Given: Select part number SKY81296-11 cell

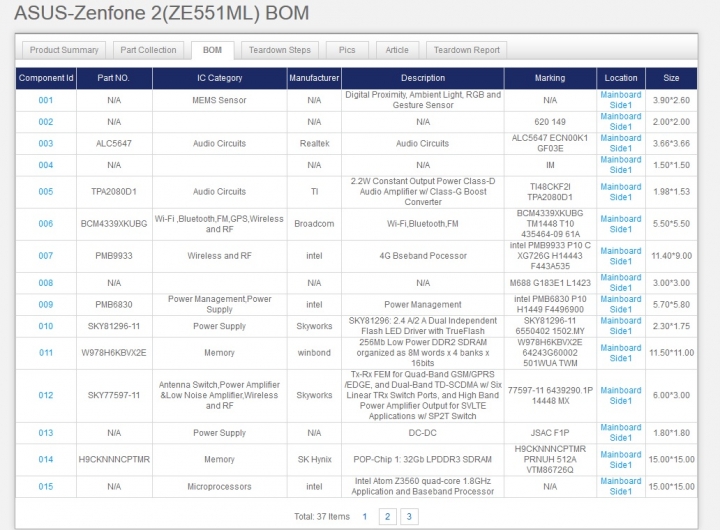Looking at the screenshot, I should [114, 326].
